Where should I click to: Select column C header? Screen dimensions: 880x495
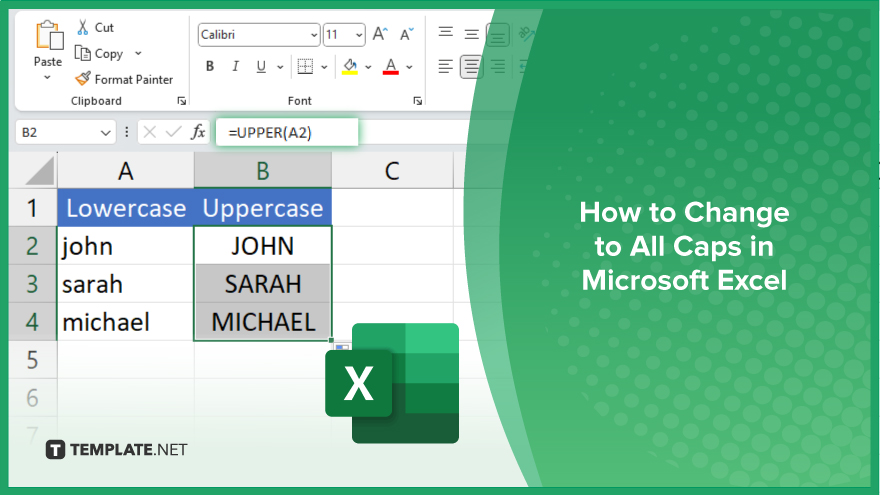click(392, 171)
